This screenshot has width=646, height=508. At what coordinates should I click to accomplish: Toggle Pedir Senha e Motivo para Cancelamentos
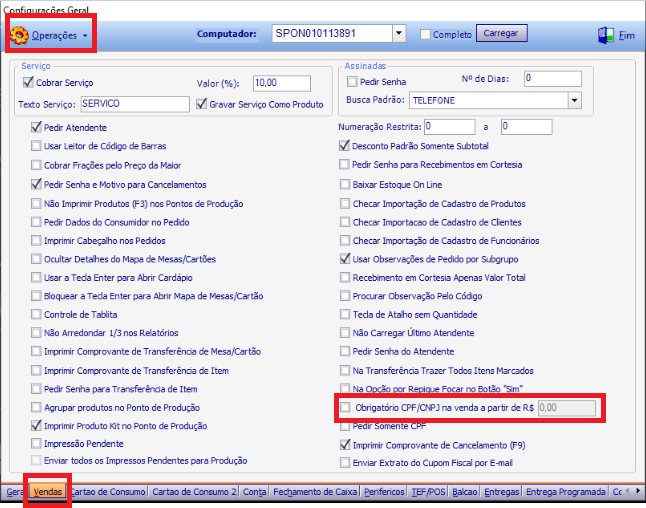coord(36,184)
